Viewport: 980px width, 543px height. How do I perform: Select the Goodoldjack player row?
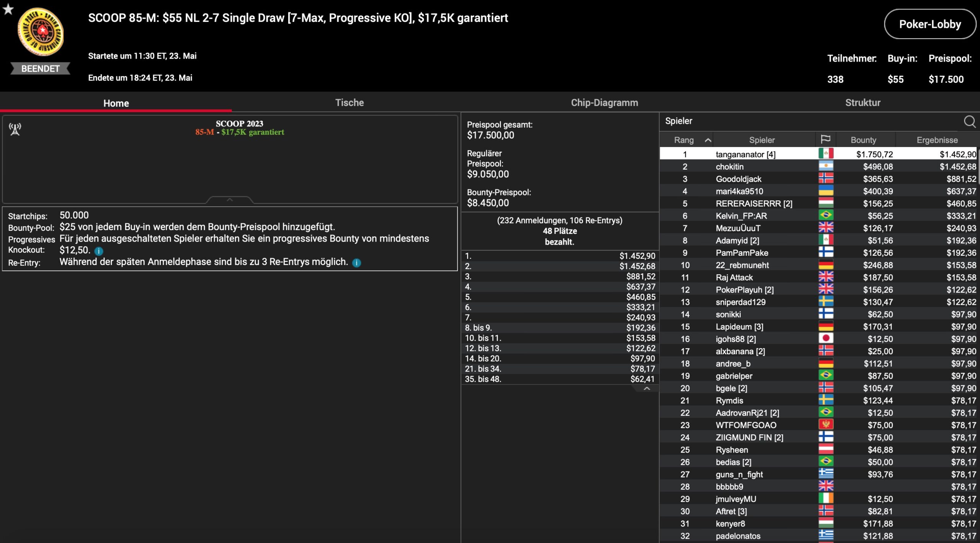(738, 179)
